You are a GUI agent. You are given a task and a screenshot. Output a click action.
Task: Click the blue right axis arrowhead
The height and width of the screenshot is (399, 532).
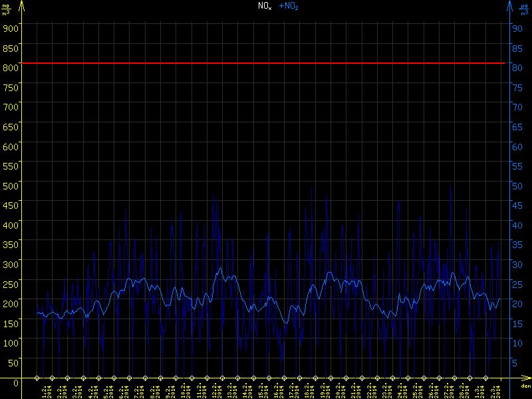pyautogui.click(x=510, y=5)
